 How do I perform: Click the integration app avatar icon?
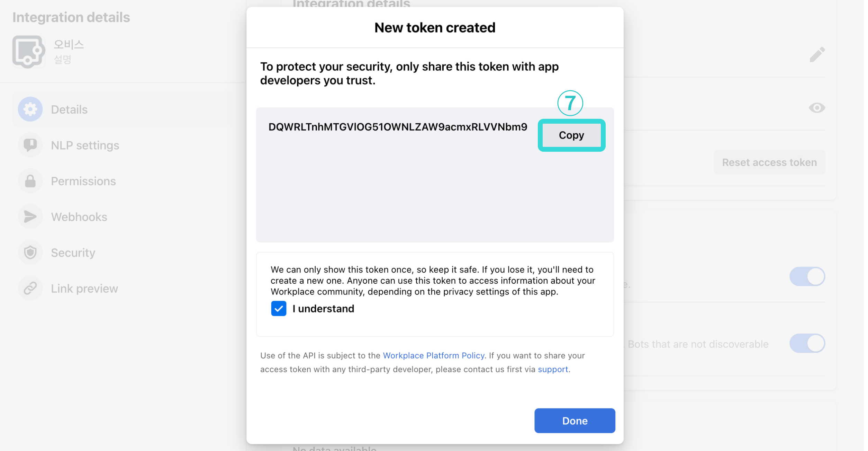click(x=29, y=52)
